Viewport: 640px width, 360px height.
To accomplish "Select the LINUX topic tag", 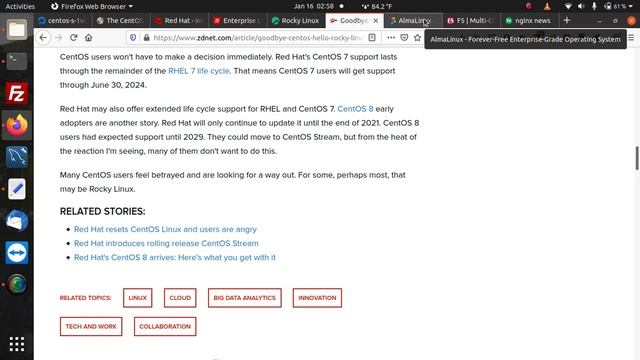I will pos(138,298).
